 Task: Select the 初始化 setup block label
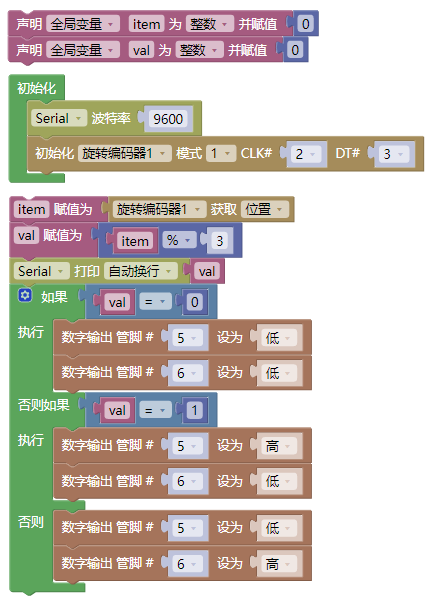pos(37,88)
